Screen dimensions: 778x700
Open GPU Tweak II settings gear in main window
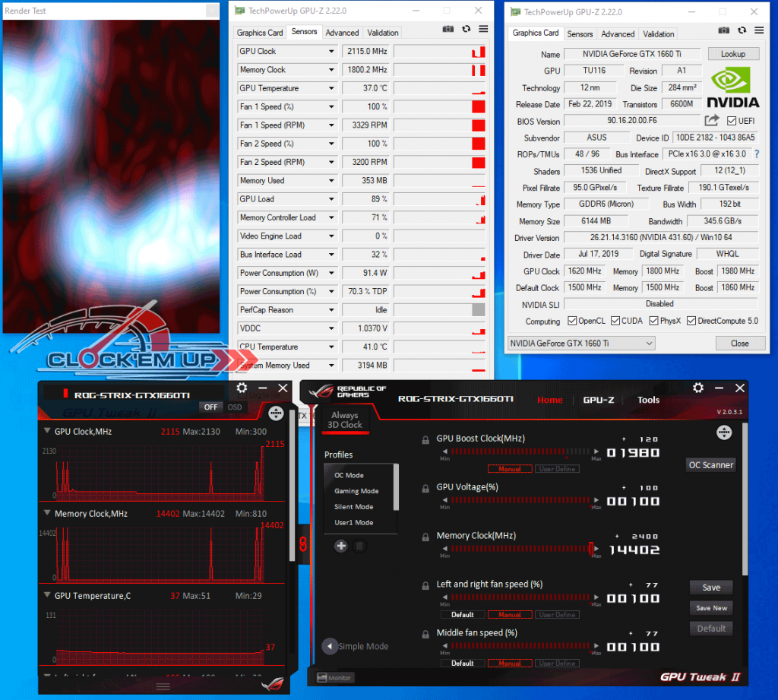pyautogui.click(x=698, y=388)
